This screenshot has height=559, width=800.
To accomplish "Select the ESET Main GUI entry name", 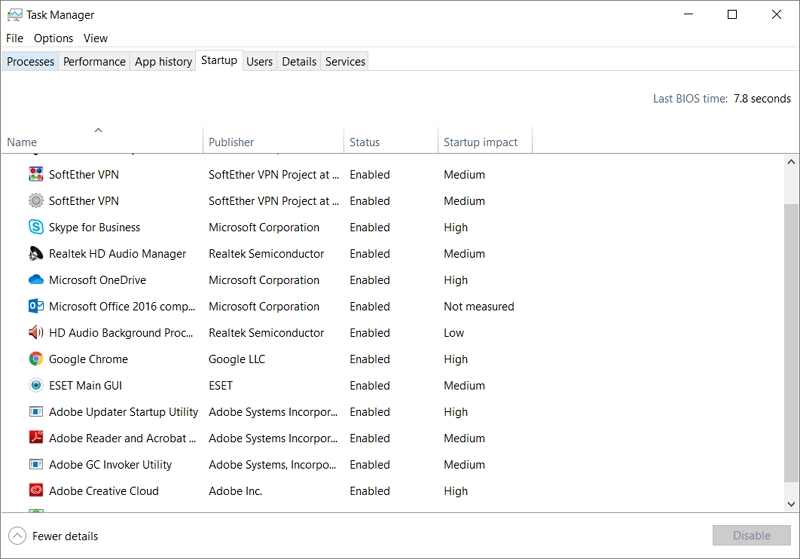I will coord(85,386).
